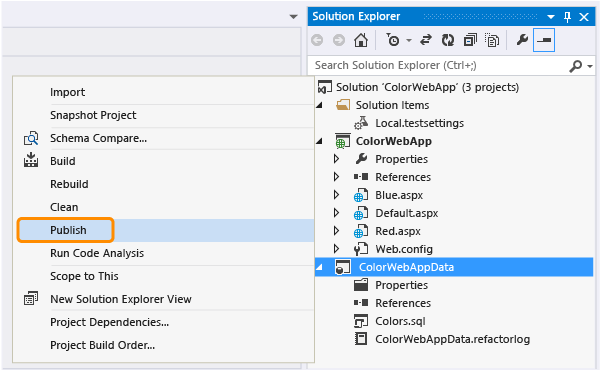The width and height of the screenshot is (600, 370).
Task: Open New Solution Explorer View
Action: pos(121,299)
